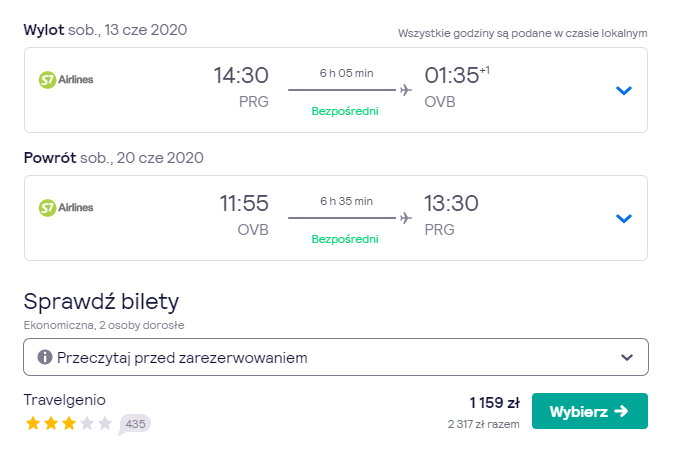This screenshot has height=451, width=674.
Task: Click the airplane icon on return flight line
Action: 405,218
